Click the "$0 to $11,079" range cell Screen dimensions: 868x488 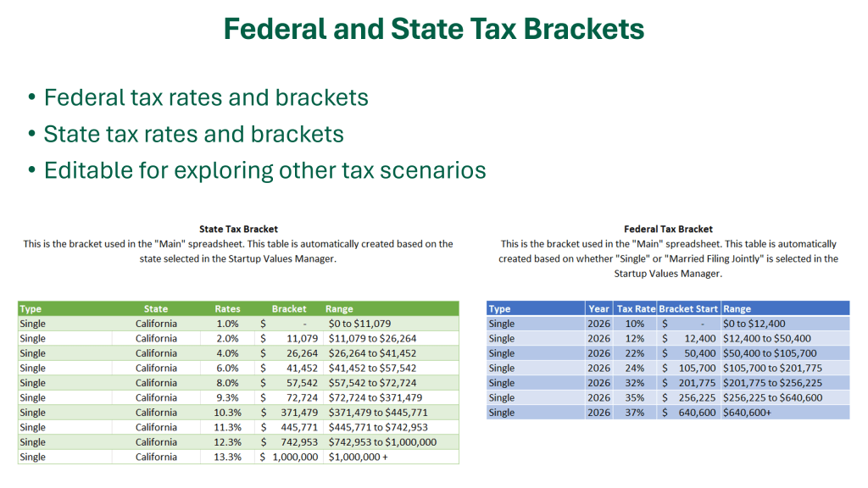(359, 324)
